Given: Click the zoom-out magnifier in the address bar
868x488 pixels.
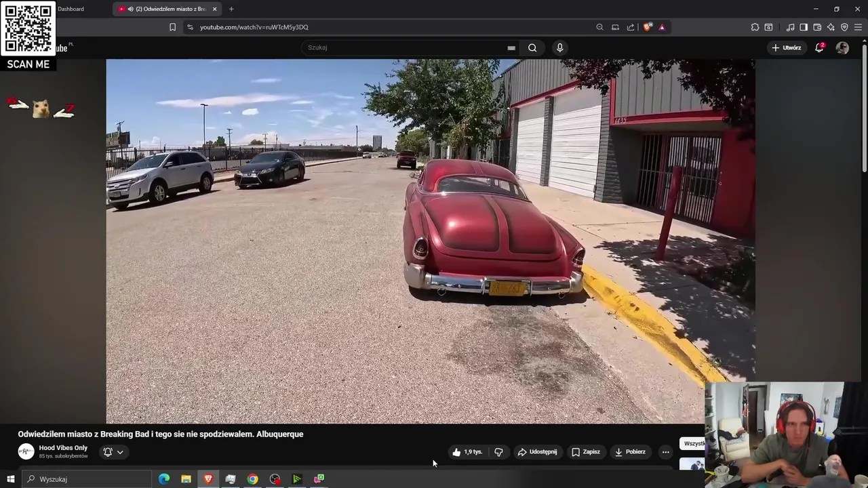Looking at the screenshot, I should [599, 27].
